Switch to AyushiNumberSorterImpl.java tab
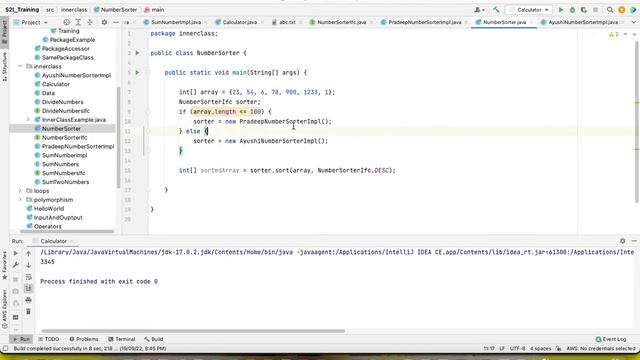640x360 pixels. coord(583,22)
